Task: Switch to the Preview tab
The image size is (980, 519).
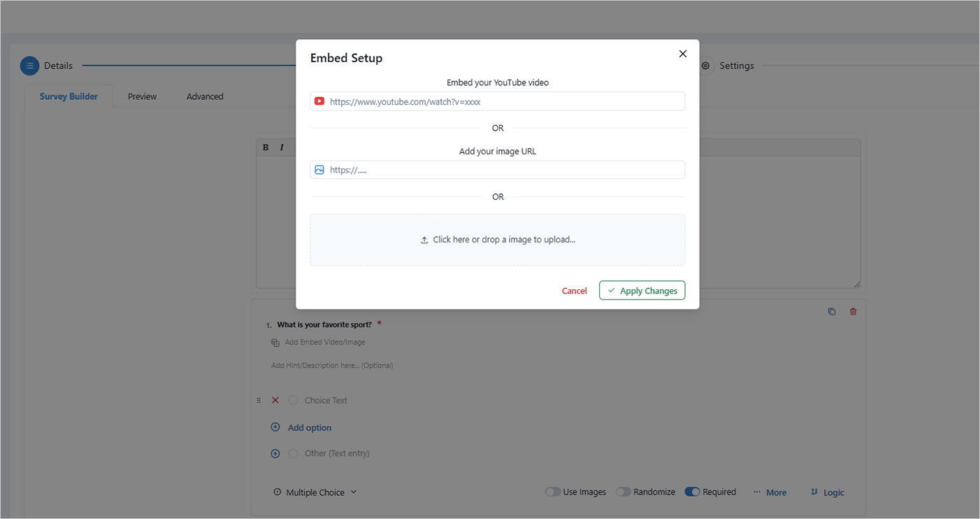Action: click(142, 96)
